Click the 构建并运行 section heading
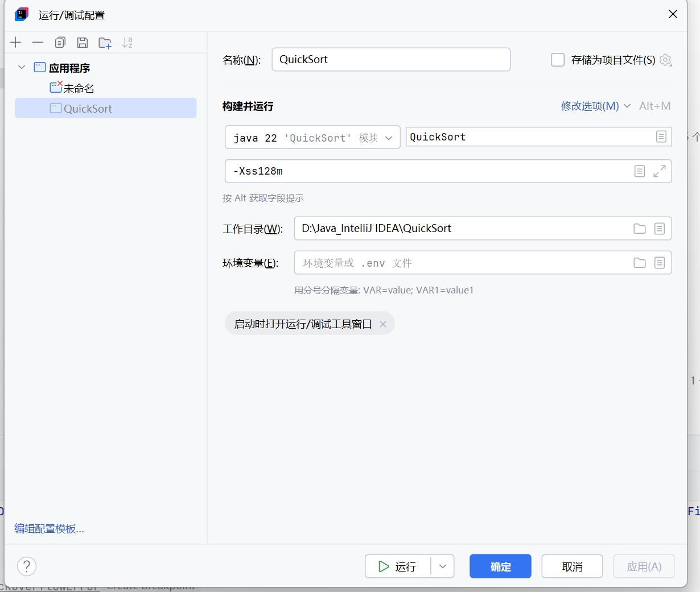The image size is (700, 592). [248, 106]
